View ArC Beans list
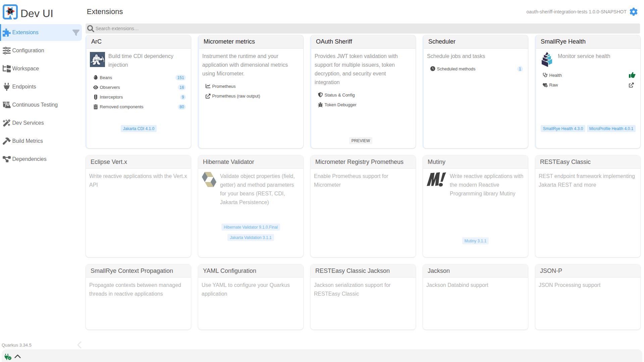The height and width of the screenshot is (362, 644). [x=106, y=78]
